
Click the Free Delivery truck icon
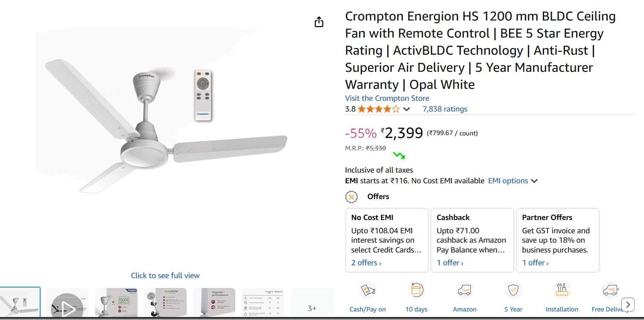click(610, 291)
